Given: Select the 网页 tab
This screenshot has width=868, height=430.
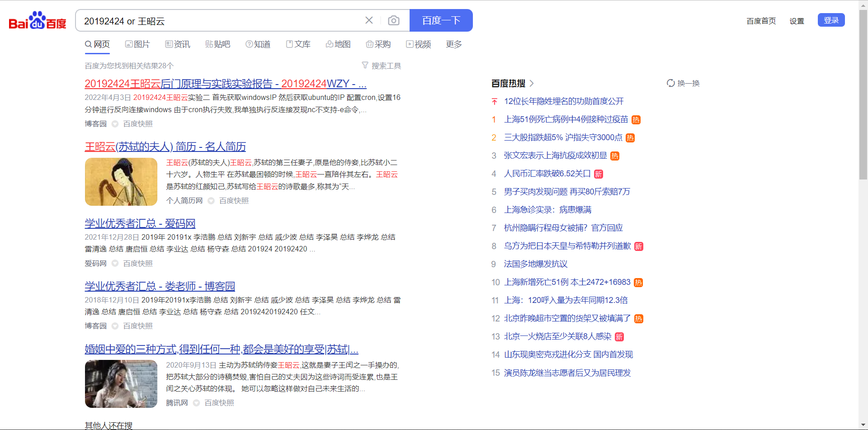Looking at the screenshot, I should tap(97, 44).
